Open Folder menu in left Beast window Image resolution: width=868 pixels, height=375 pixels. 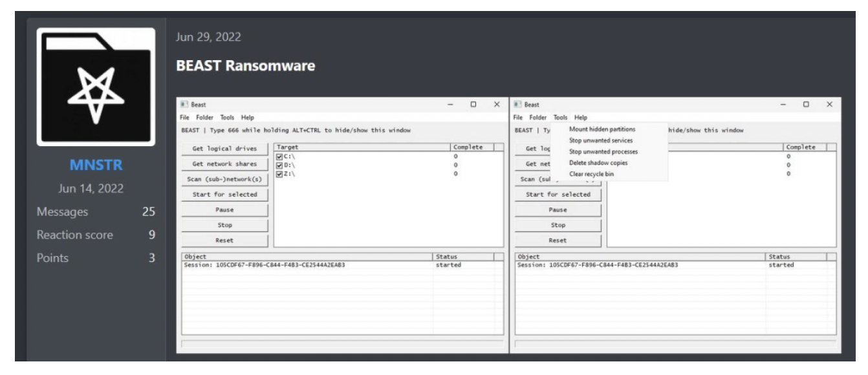[x=205, y=117]
